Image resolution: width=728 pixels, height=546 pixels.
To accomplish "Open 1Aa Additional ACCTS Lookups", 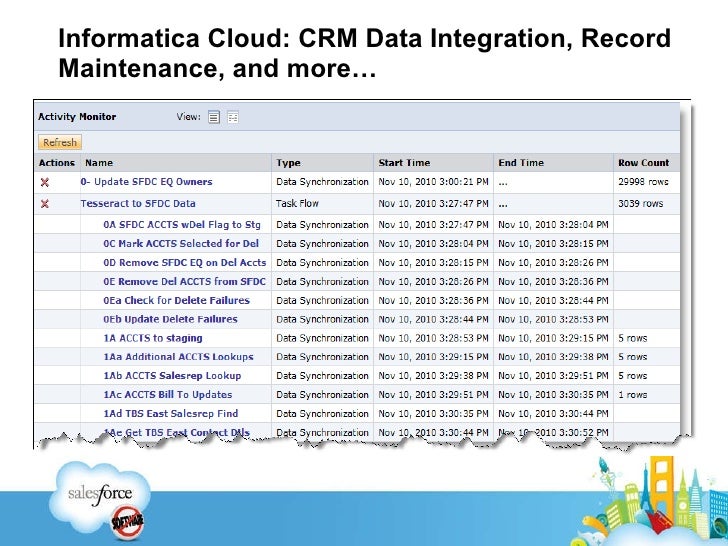I will coord(178,357).
